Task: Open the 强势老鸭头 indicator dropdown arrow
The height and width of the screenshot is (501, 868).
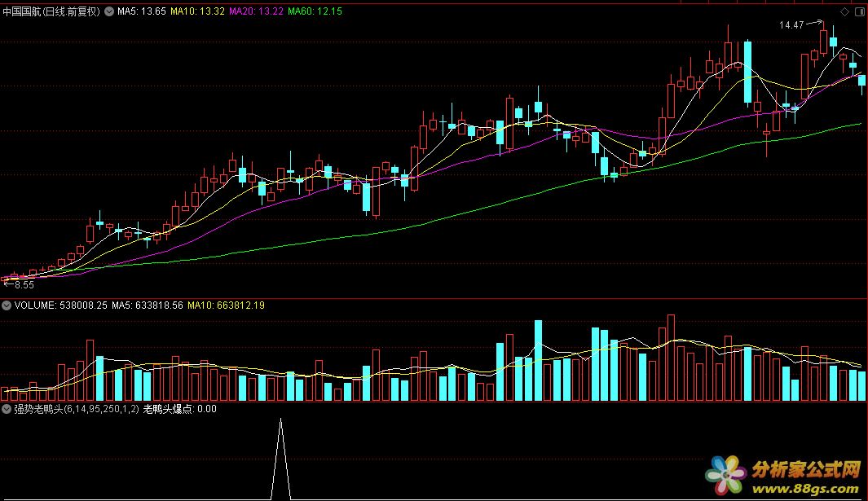Action: click(x=7, y=409)
